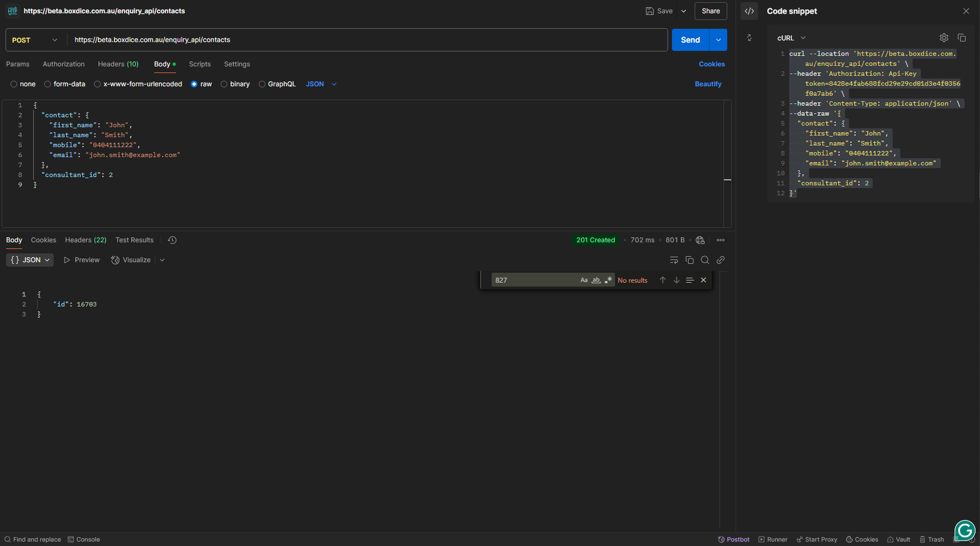This screenshot has width=980, height=546.
Task: Click the HTTP request icon in title
Action: (13, 11)
